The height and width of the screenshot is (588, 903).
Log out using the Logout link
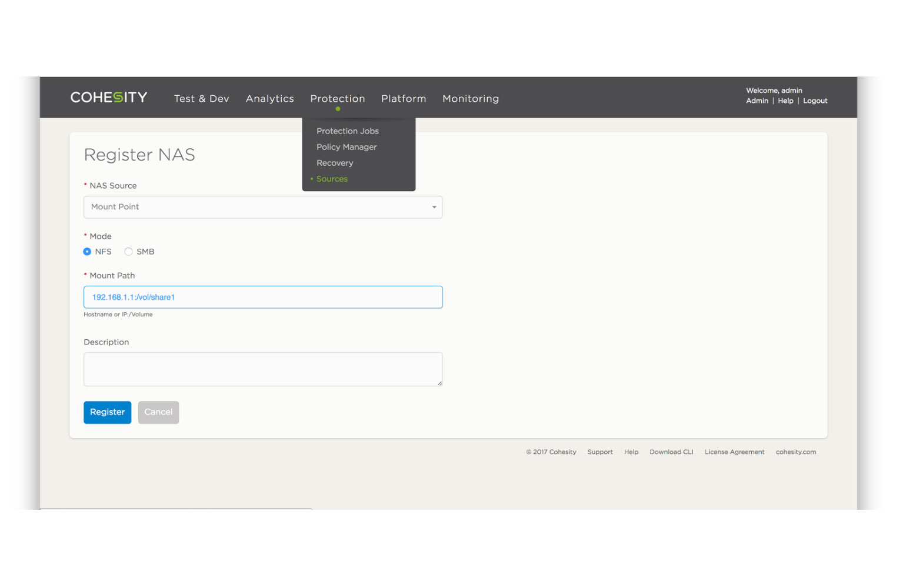(x=815, y=101)
